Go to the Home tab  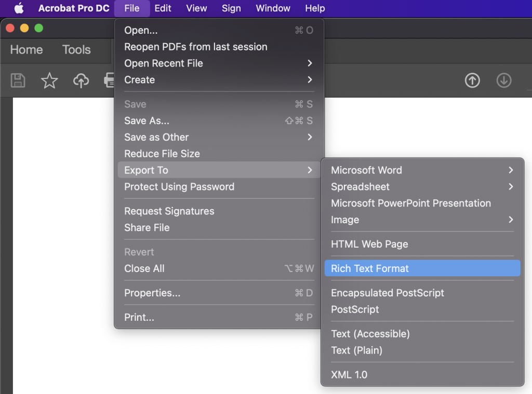coord(26,50)
